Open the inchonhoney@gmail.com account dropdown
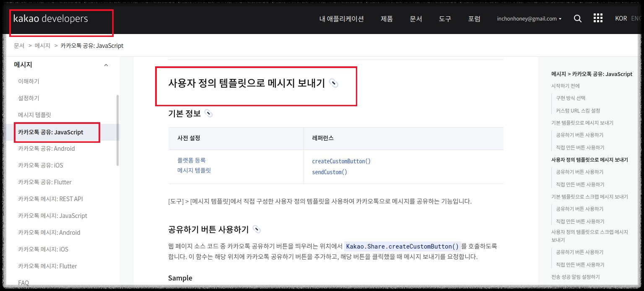The width and height of the screenshot is (644, 291). [x=529, y=19]
